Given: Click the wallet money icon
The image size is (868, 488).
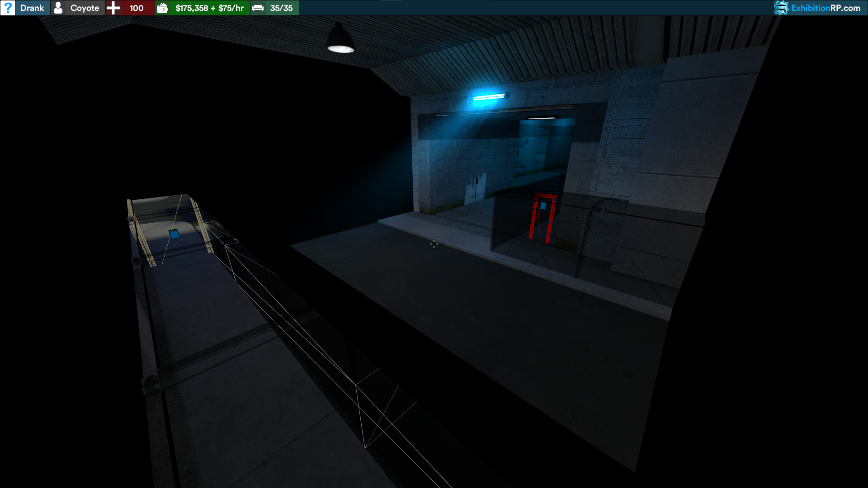Looking at the screenshot, I should tap(163, 8).
